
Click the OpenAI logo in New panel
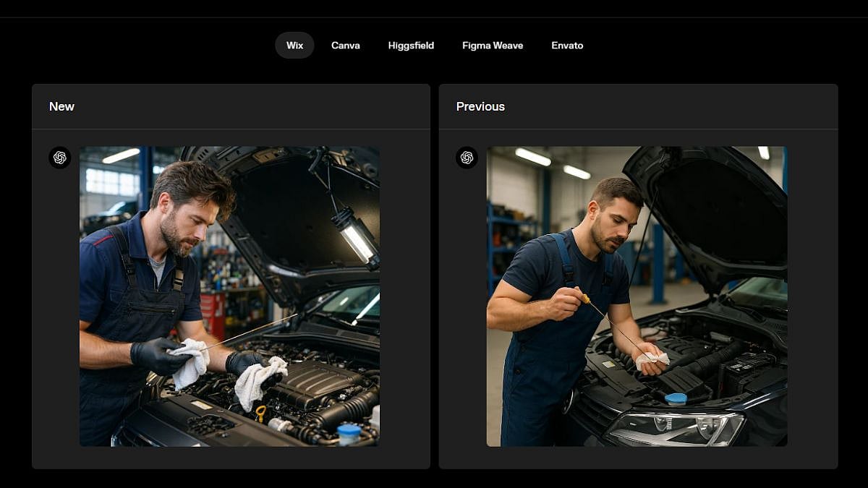tap(60, 158)
